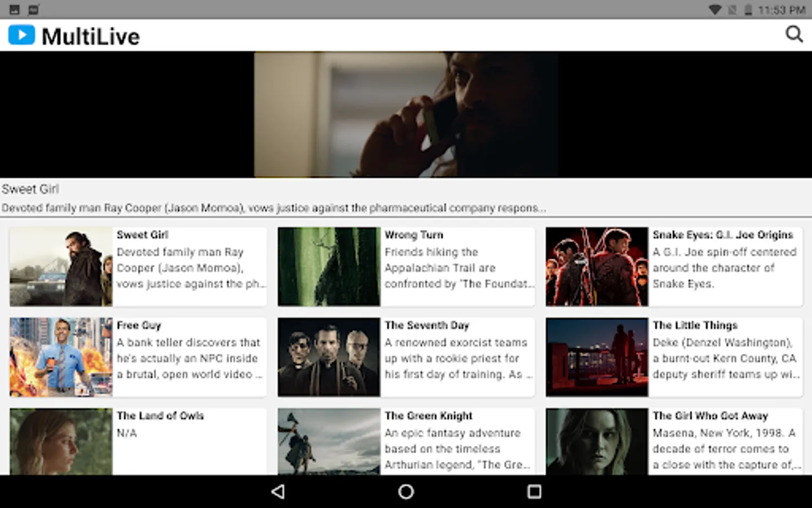Tap the Wi-Fi status icon
Image resolution: width=812 pixels, height=508 pixels.
[715, 10]
